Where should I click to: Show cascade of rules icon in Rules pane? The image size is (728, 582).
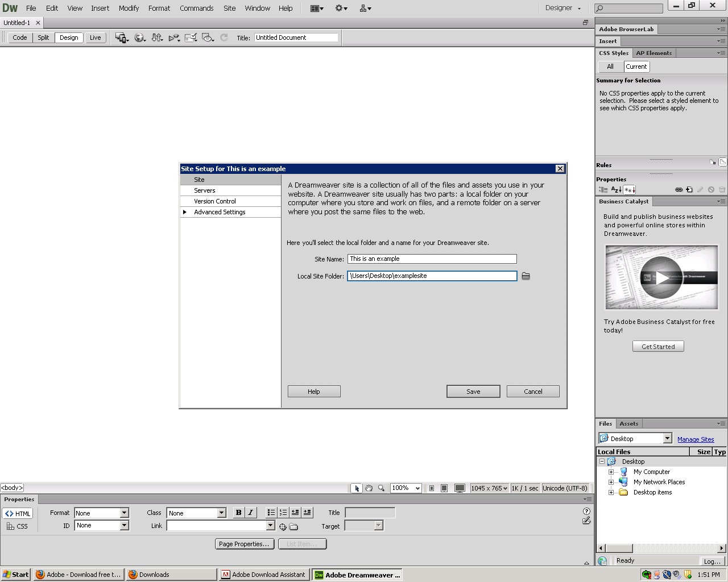[x=723, y=162]
